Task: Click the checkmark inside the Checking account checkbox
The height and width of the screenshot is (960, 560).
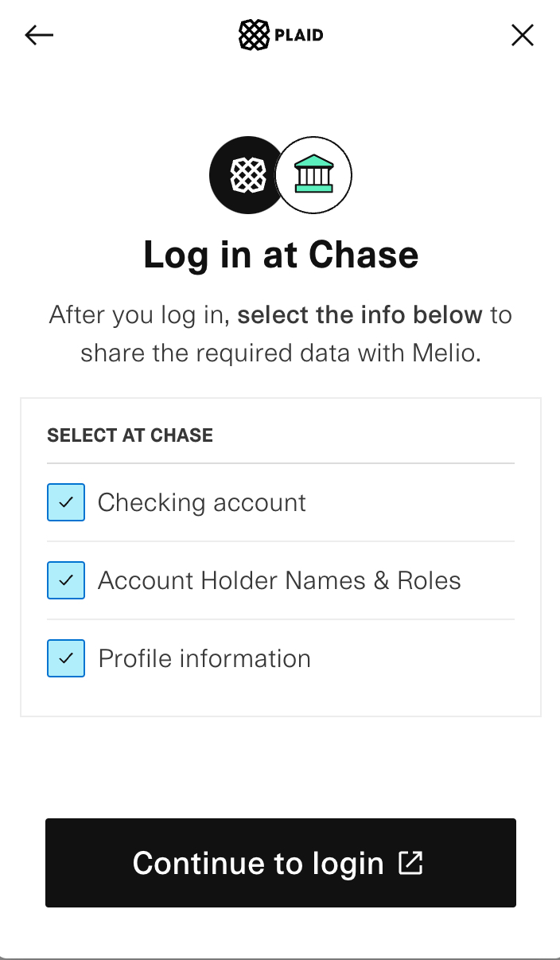Action: pos(66,502)
